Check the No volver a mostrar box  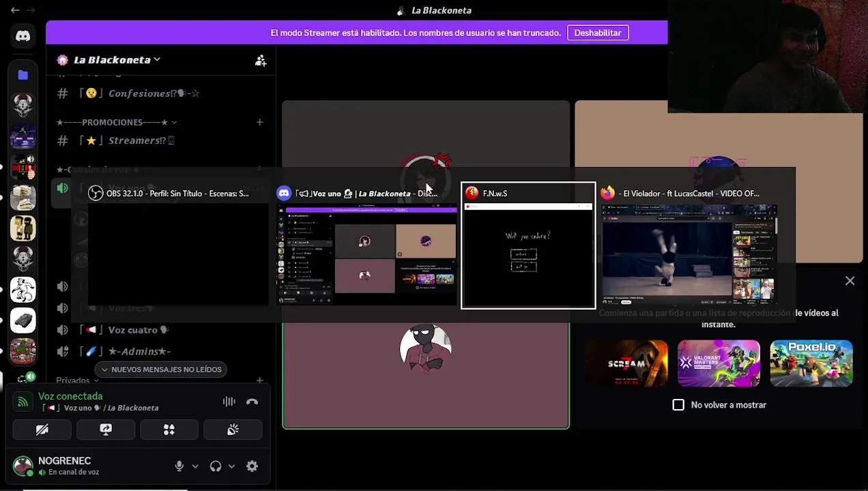pyautogui.click(x=678, y=405)
